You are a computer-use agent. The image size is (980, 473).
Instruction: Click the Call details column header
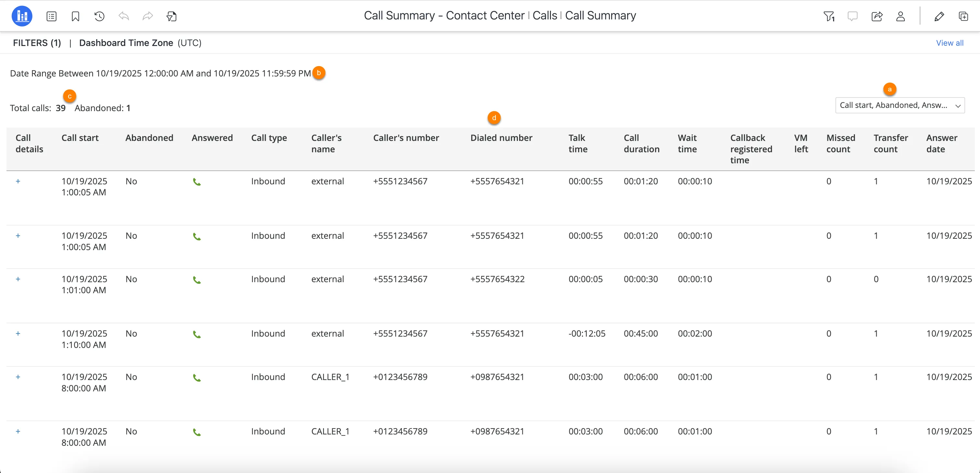[x=29, y=143]
